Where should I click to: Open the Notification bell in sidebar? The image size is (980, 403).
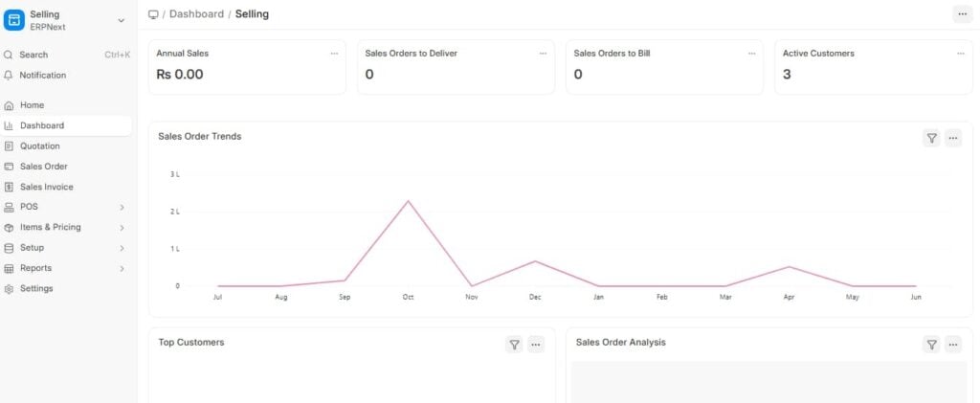pyautogui.click(x=10, y=76)
